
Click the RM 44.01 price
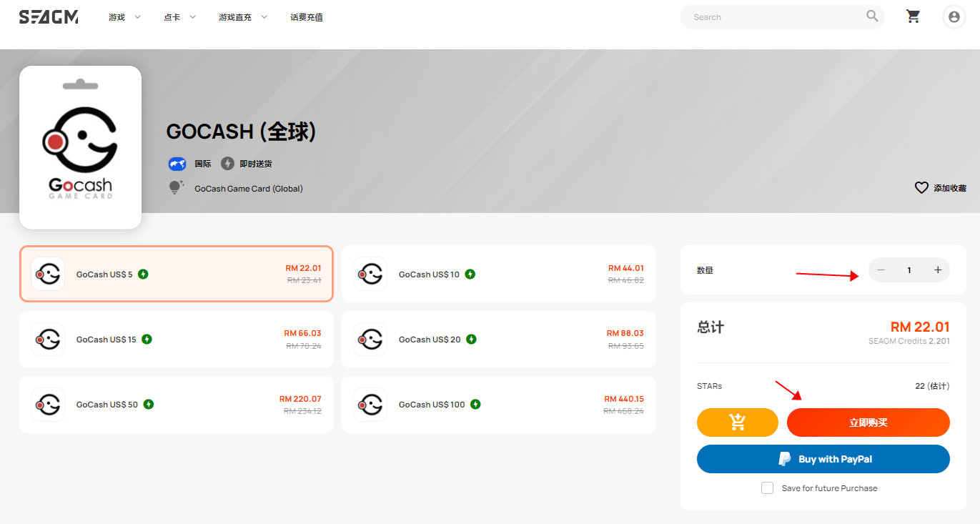point(626,268)
